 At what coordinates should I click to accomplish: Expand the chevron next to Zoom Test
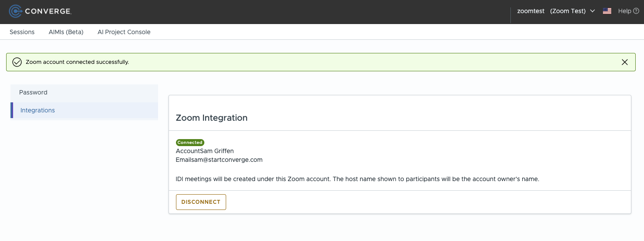[x=592, y=11]
